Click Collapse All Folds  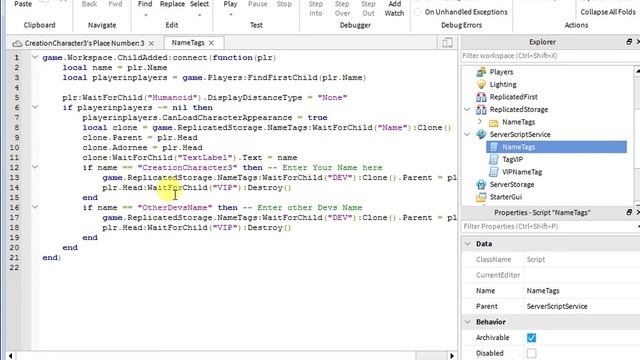pos(608,12)
